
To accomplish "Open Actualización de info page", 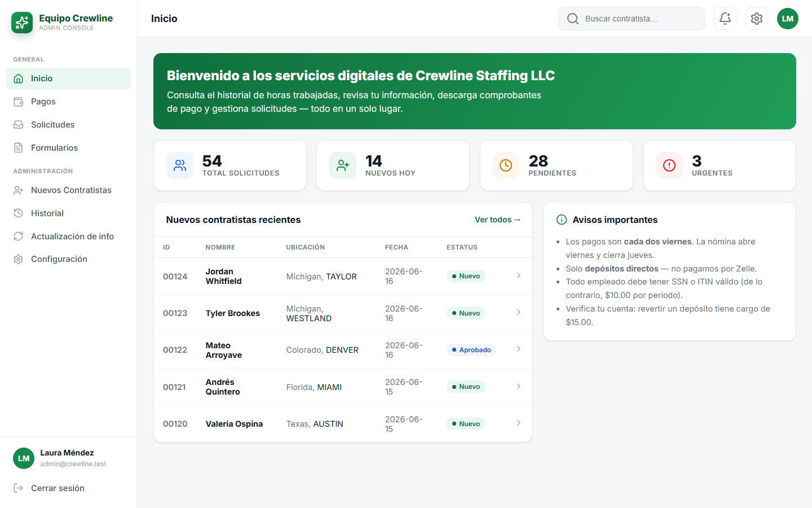I will coord(69,237).
